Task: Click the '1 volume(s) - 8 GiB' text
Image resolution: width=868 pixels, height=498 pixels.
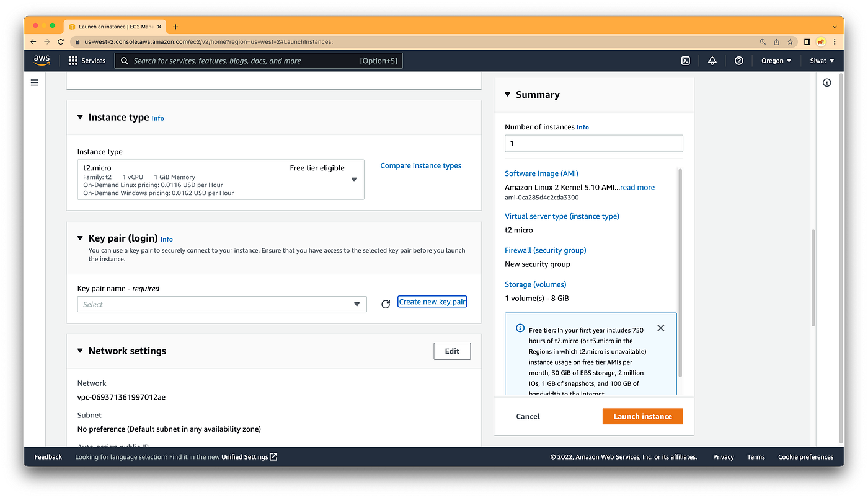Action: click(x=537, y=298)
